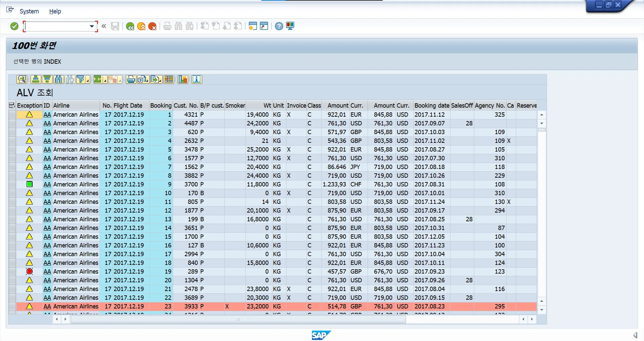Viewport: 644px width, 341px height.
Task: Click the ALV Find binoculars icon
Action: (58, 79)
